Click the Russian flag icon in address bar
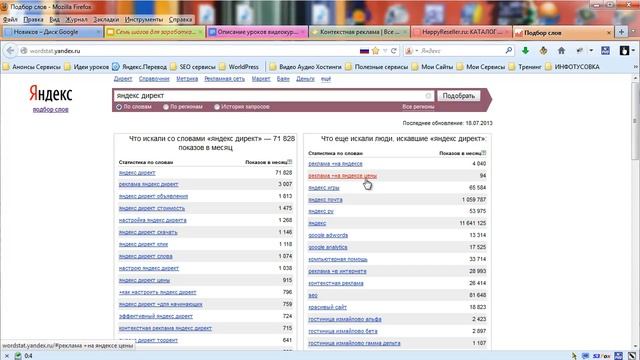This screenshot has height=360, width=640. [x=364, y=51]
